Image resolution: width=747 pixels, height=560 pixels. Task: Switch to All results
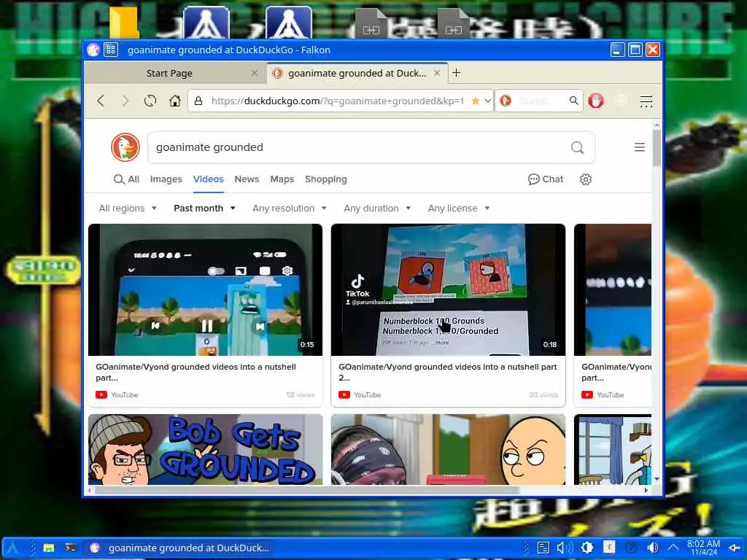(127, 179)
